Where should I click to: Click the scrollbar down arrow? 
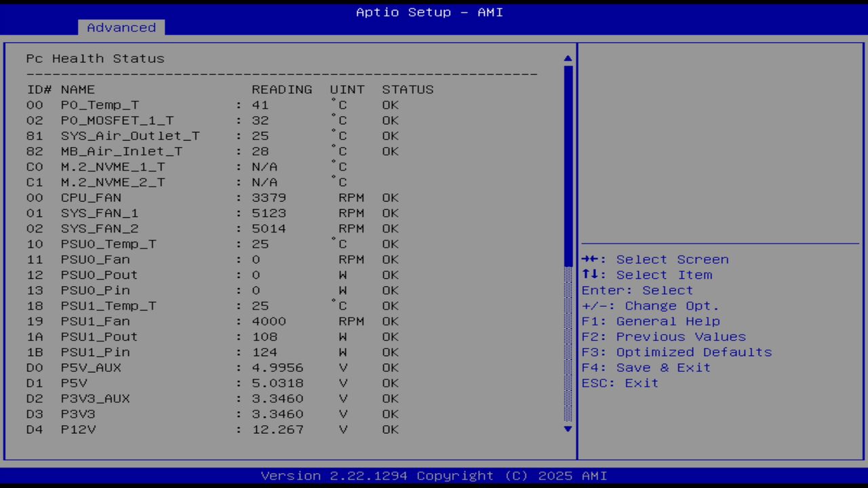click(567, 429)
